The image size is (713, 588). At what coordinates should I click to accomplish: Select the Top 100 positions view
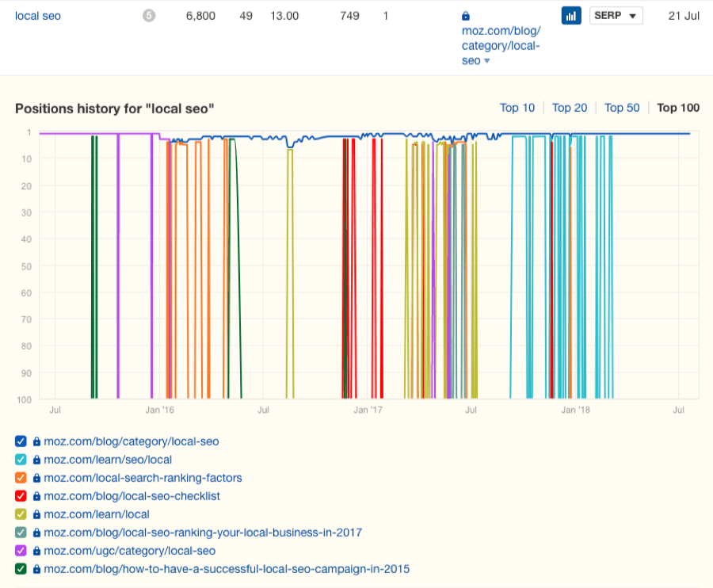tap(678, 108)
